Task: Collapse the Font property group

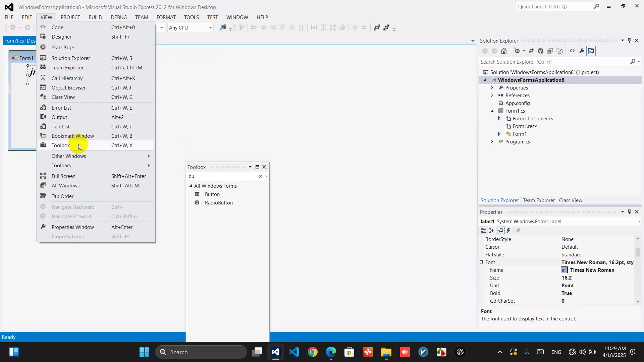Action: click(x=481, y=262)
